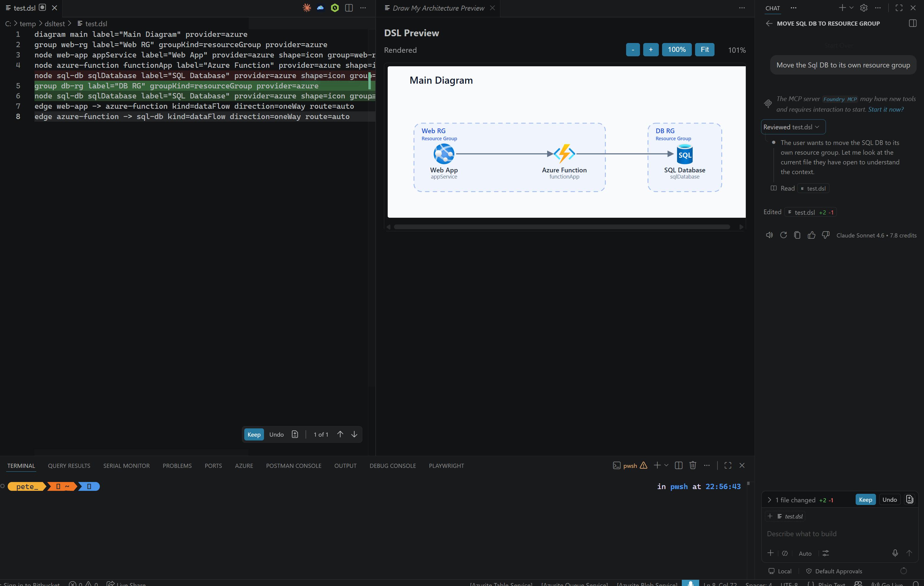924x586 pixels.
Task: Read chat response aloud with speaker icon
Action: pos(769,235)
